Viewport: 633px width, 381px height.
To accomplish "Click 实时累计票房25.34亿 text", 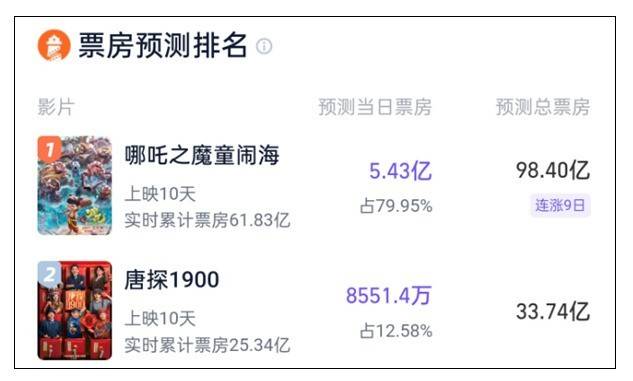I will pyautogui.click(x=207, y=345).
